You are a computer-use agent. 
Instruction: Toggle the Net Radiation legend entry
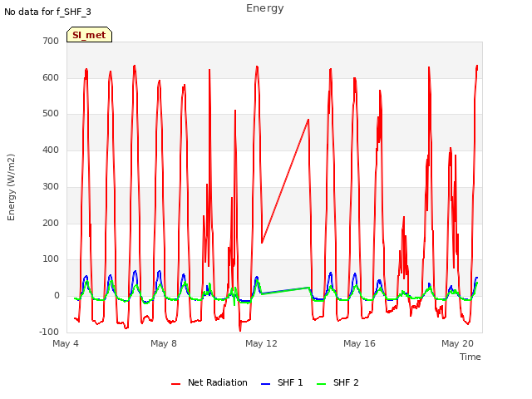click(x=209, y=382)
